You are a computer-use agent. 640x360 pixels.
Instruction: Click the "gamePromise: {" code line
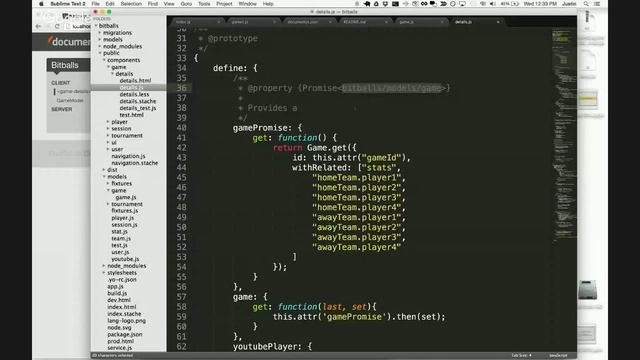pyautogui.click(x=267, y=128)
